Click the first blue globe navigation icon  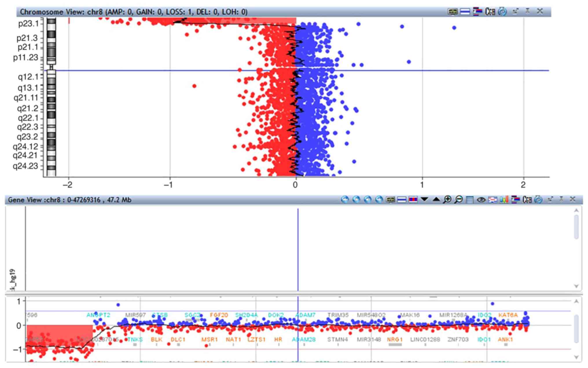click(345, 200)
